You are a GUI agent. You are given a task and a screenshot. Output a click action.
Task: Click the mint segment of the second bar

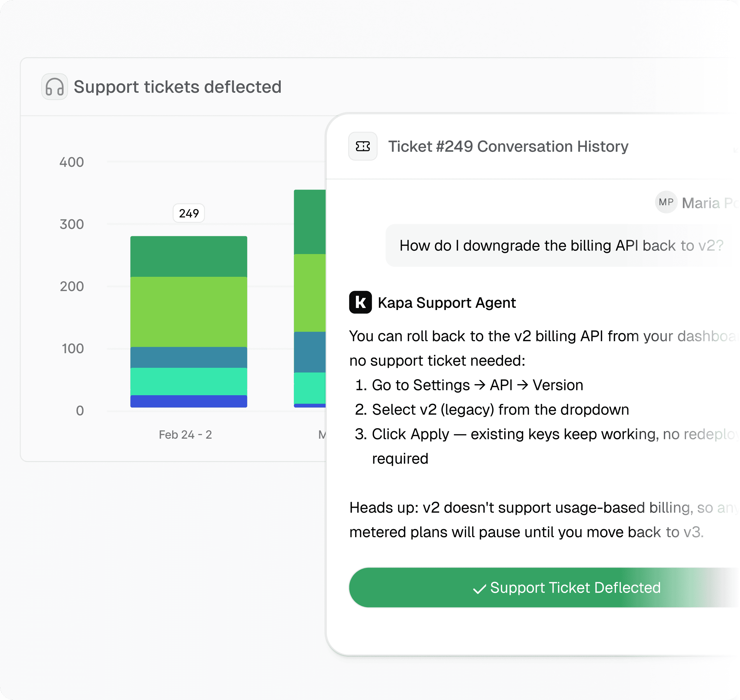click(310, 388)
